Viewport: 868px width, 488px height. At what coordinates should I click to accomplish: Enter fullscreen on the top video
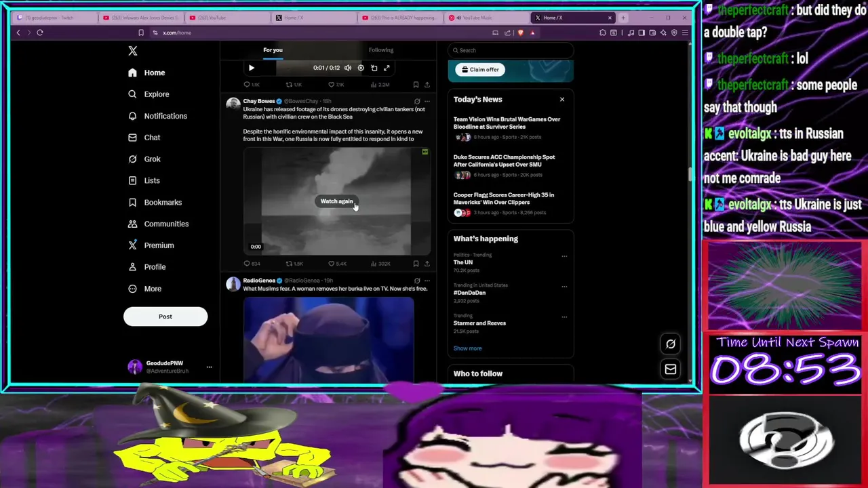[387, 68]
